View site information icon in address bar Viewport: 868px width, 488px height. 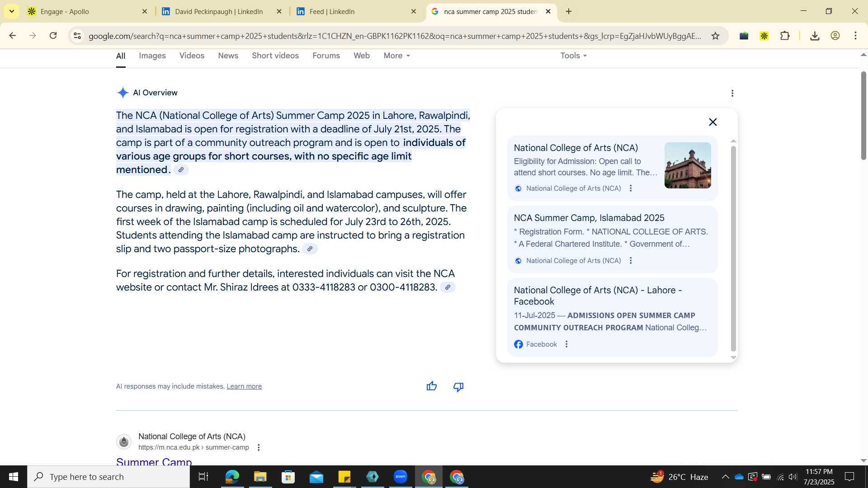point(77,36)
